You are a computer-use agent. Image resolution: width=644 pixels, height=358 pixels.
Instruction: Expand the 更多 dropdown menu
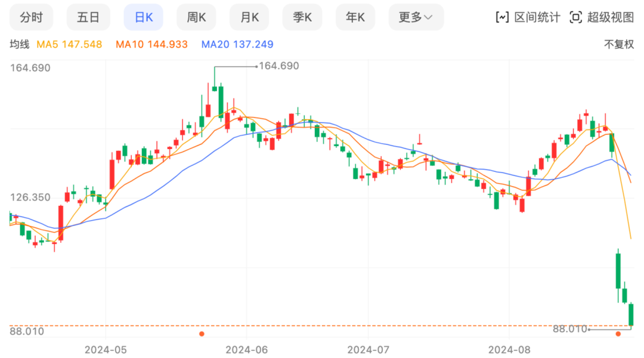(x=416, y=17)
